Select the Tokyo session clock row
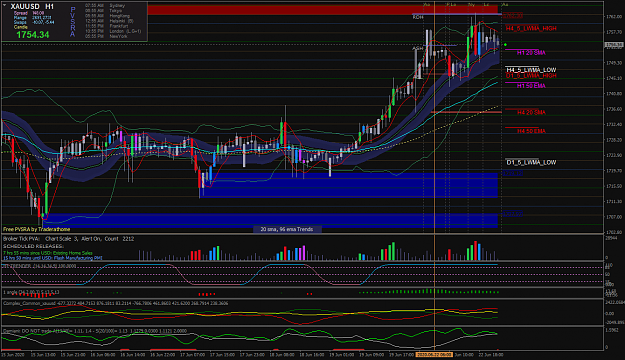 point(104,11)
